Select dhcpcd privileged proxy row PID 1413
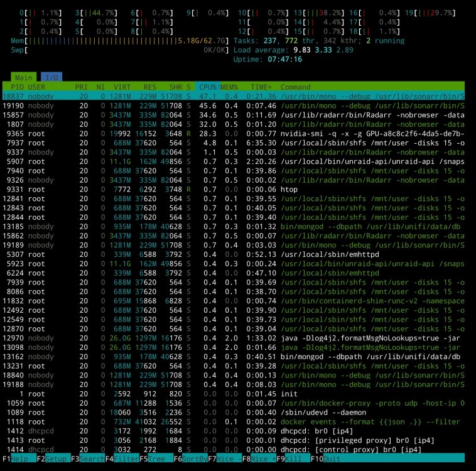This screenshot has height=471, width=476. pos(234,440)
